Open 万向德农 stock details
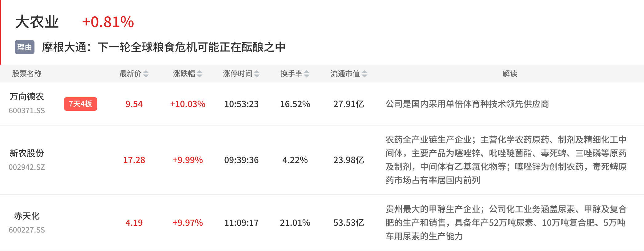The height and width of the screenshot is (251, 644). (27, 97)
